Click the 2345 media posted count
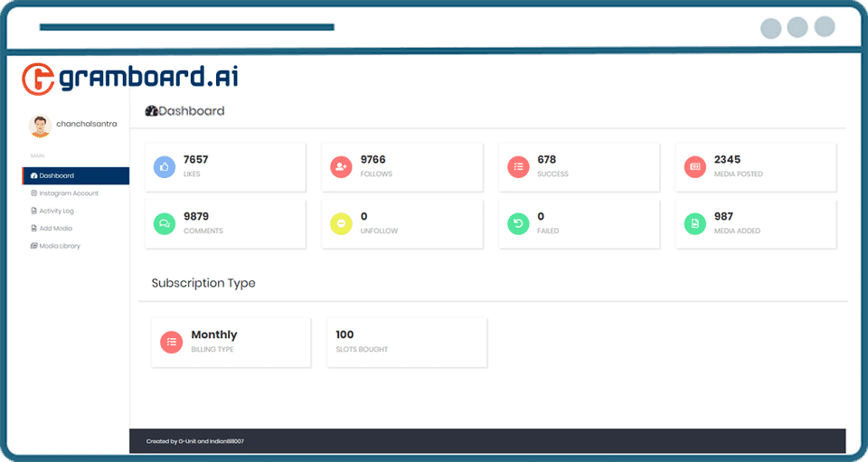 tap(727, 159)
